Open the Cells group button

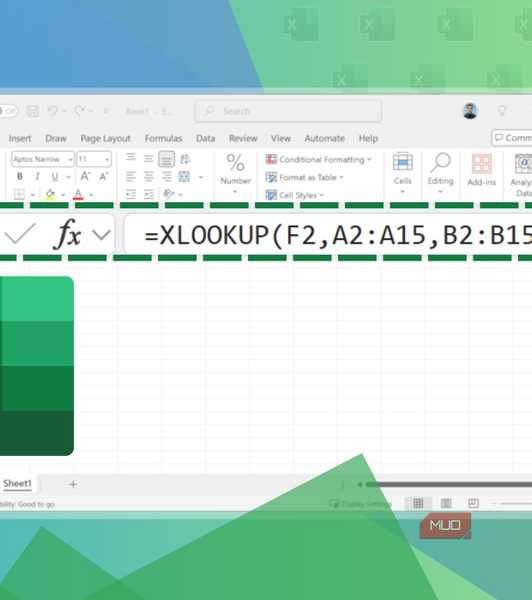pyautogui.click(x=403, y=173)
